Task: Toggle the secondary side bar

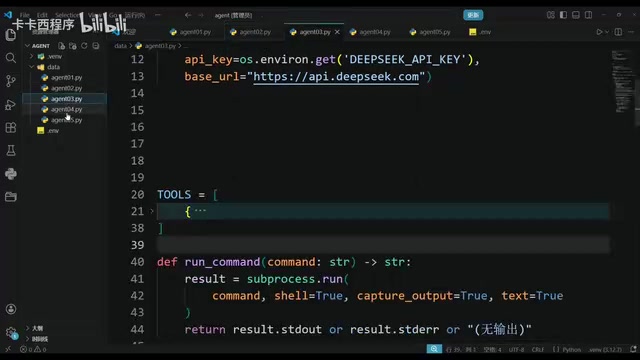Action: click(x=588, y=15)
